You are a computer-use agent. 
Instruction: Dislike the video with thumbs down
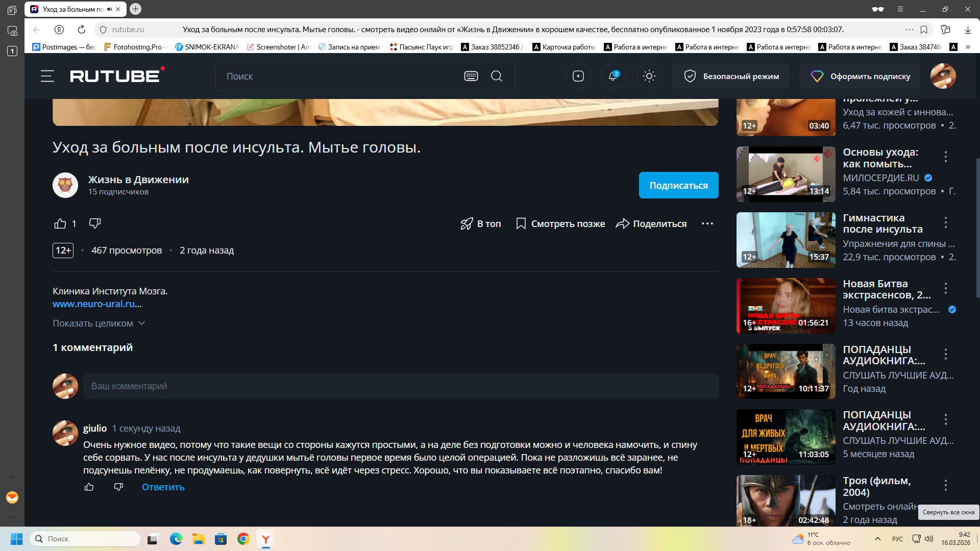pos(95,223)
